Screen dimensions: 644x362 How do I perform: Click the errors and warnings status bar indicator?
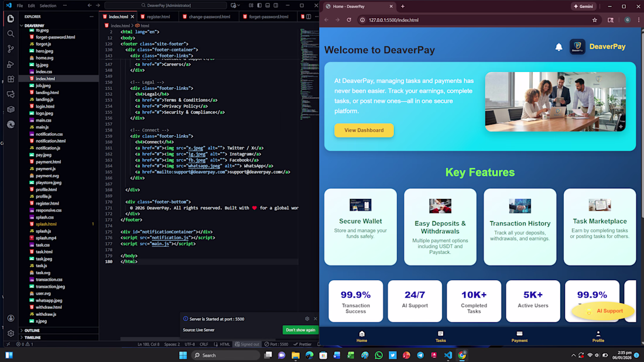click(25, 344)
